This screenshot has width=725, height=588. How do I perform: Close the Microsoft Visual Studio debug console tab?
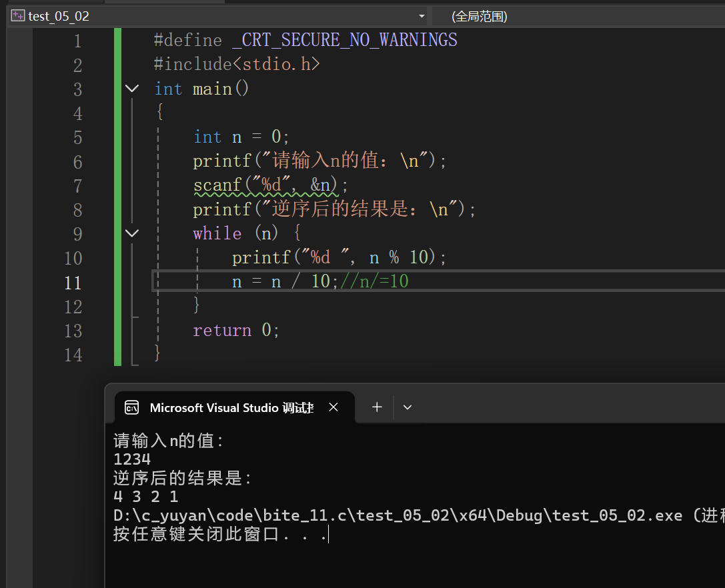(333, 407)
